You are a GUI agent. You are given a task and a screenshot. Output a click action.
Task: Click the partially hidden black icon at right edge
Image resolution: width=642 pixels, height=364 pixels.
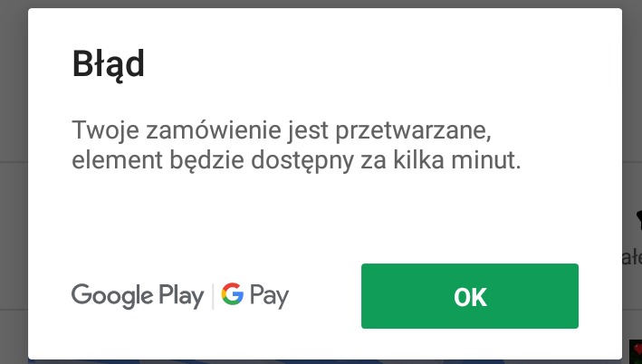[638, 220]
